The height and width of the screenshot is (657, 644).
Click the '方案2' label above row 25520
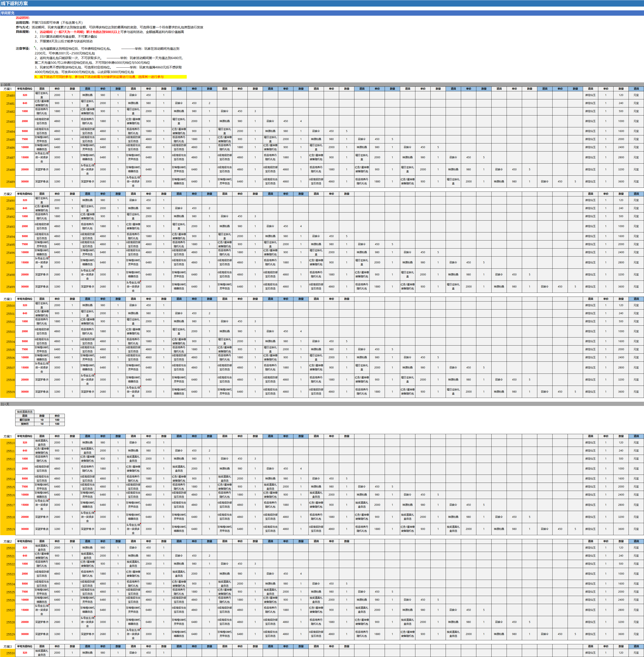[x=7, y=542]
